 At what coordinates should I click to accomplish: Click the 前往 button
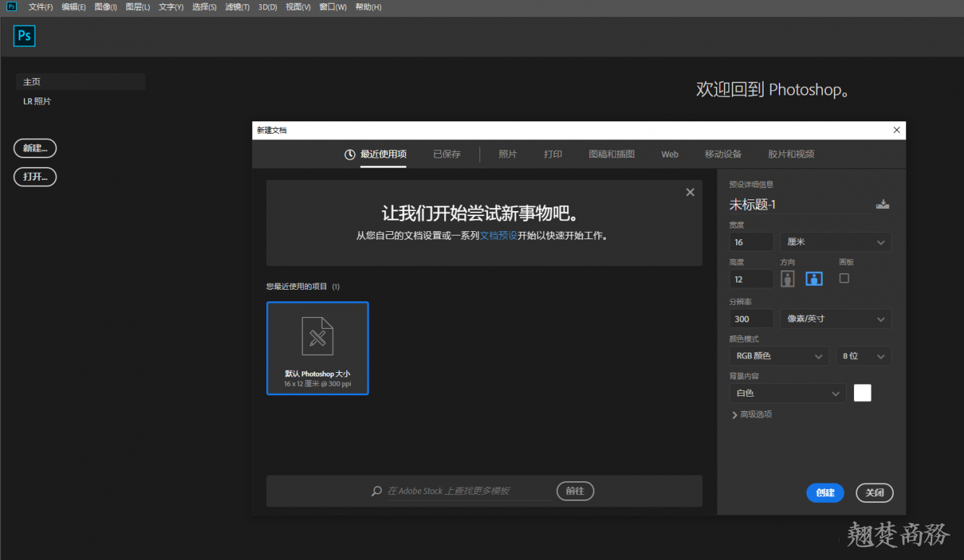(575, 491)
